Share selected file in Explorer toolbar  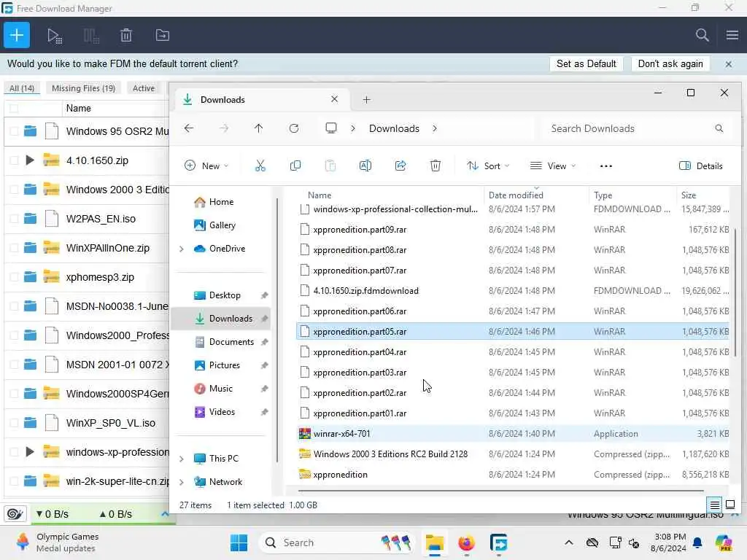point(400,166)
